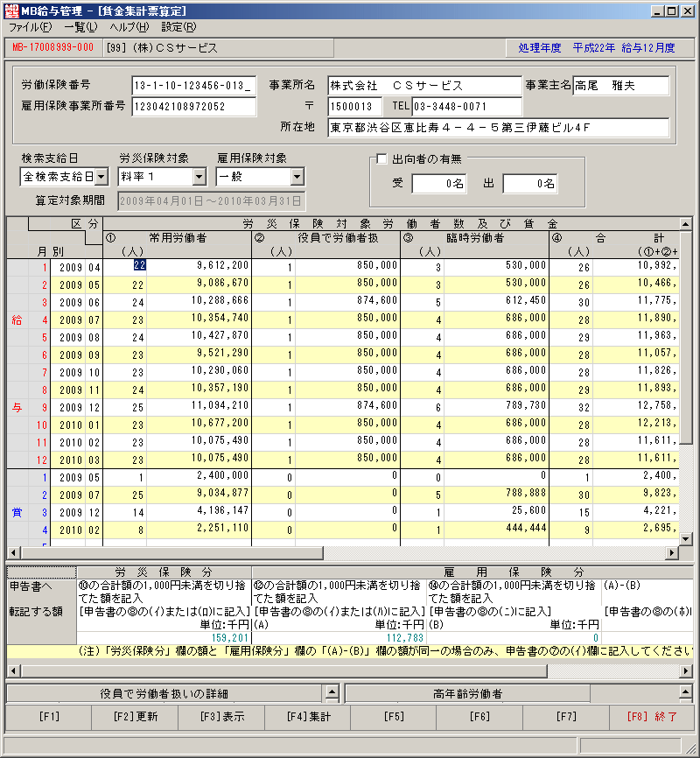700x758 pixels.
Task: Click the summary panel's horizontal scrollbar thumb
Action: tap(283, 670)
